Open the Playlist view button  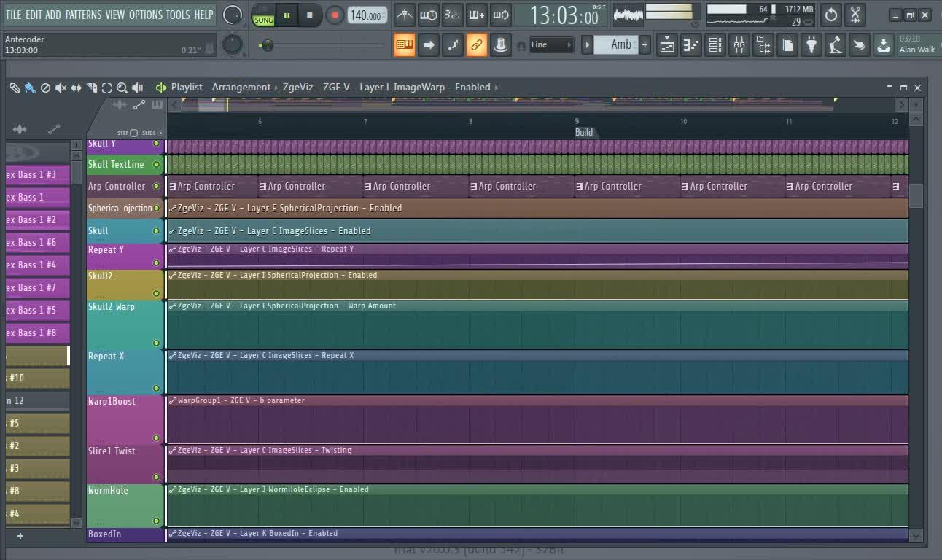[x=667, y=45]
